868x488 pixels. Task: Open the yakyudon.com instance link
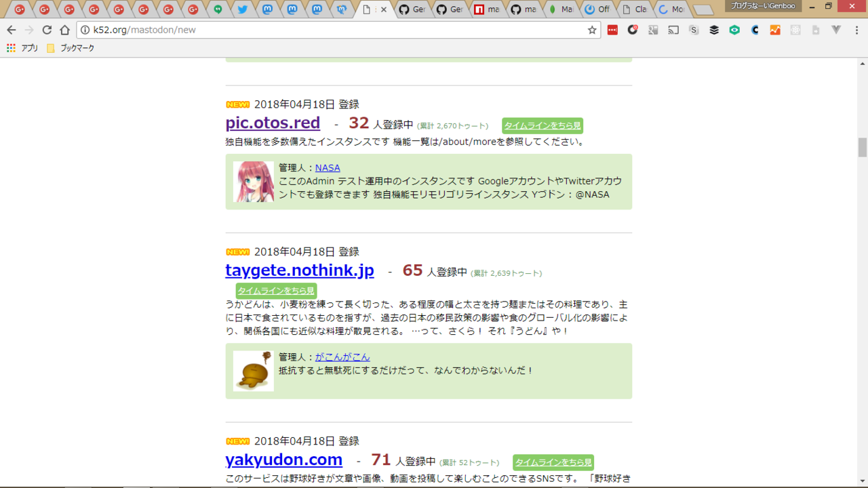pos(283,460)
